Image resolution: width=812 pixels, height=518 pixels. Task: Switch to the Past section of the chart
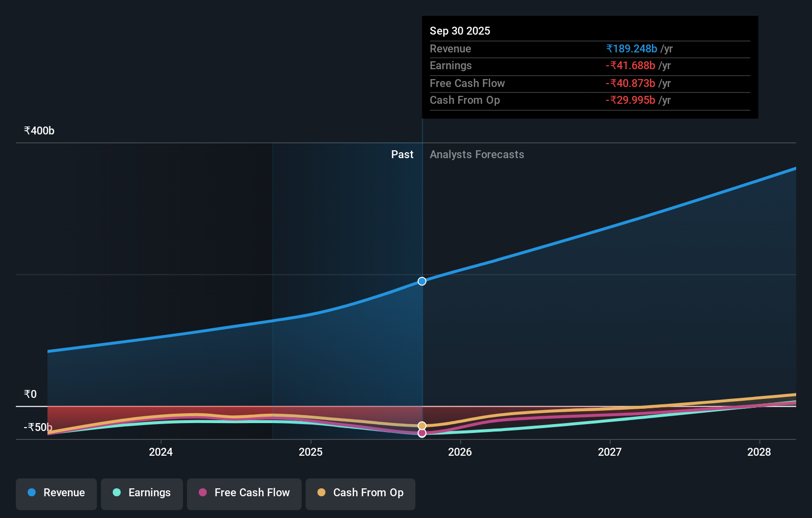point(402,154)
